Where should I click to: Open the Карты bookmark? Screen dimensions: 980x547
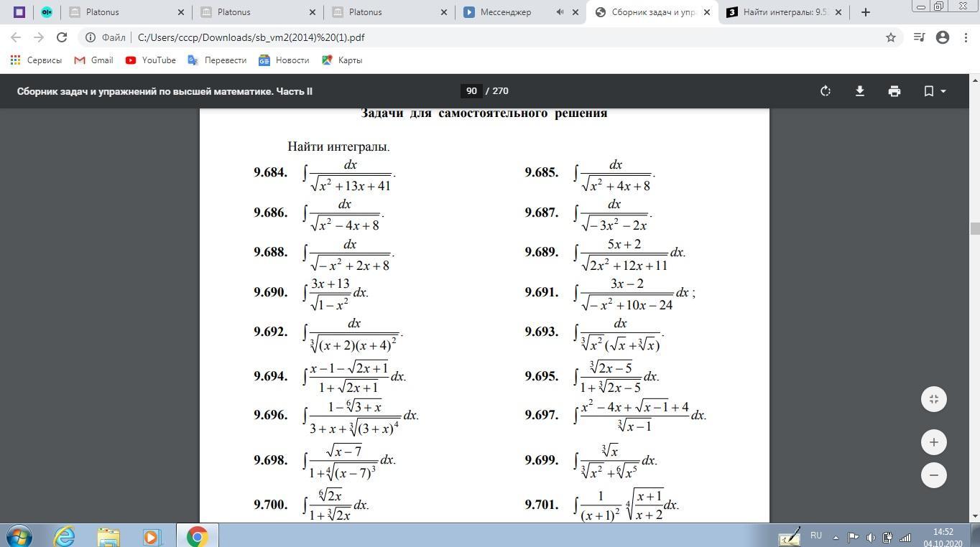pyautogui.click(x=342, y=60)
